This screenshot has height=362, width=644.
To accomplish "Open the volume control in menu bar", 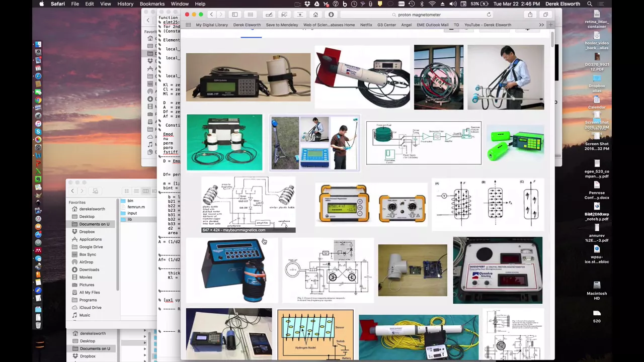I will point(453,4).
